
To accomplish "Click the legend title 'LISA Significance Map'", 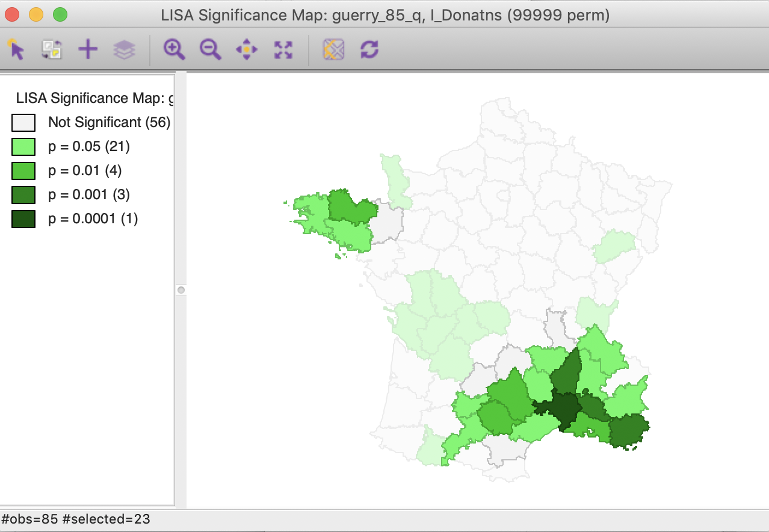I will 94,98.
